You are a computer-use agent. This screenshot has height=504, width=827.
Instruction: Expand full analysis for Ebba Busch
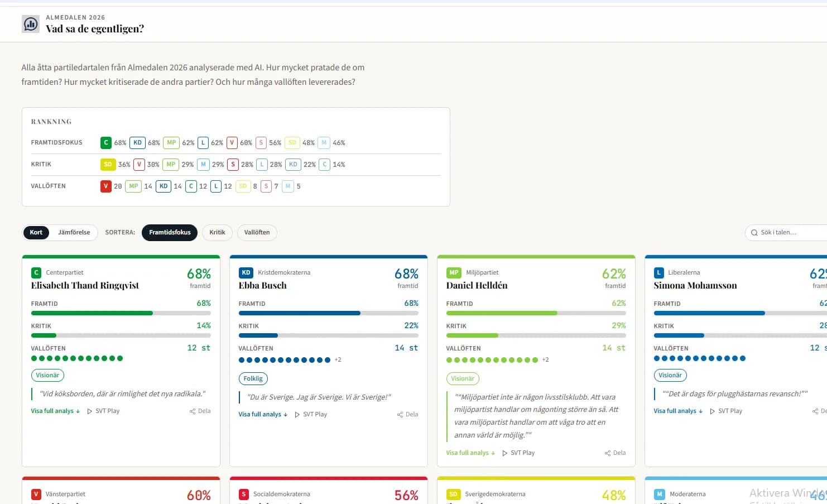(x=263, y=415)
